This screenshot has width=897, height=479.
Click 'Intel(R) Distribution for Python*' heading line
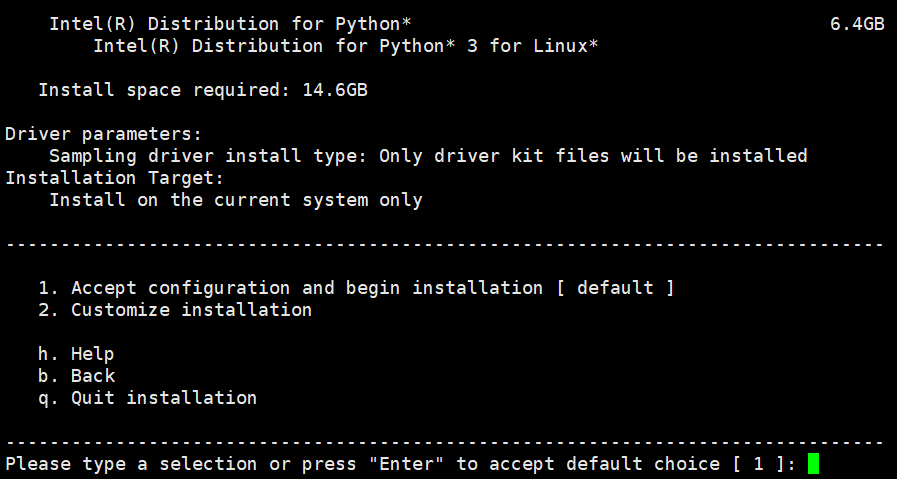coord(231,24)
